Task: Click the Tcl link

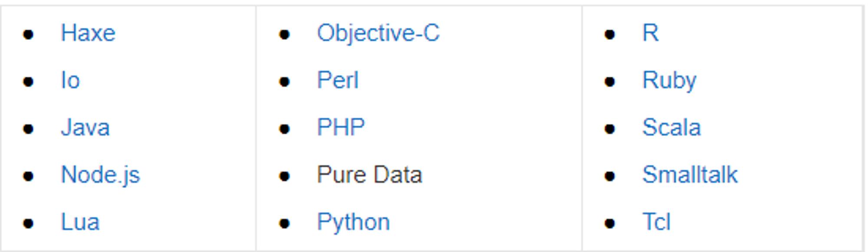Action: tap(656, 222)
